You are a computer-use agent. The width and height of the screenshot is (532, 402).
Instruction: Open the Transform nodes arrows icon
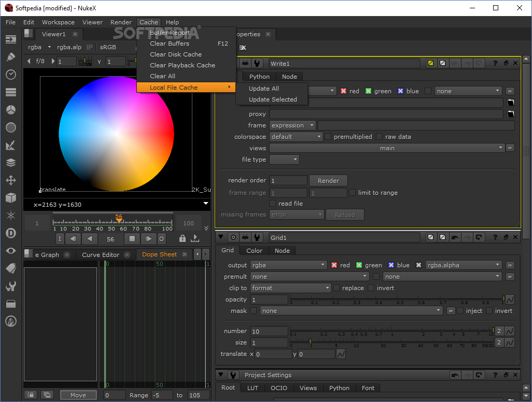point(11,180)
